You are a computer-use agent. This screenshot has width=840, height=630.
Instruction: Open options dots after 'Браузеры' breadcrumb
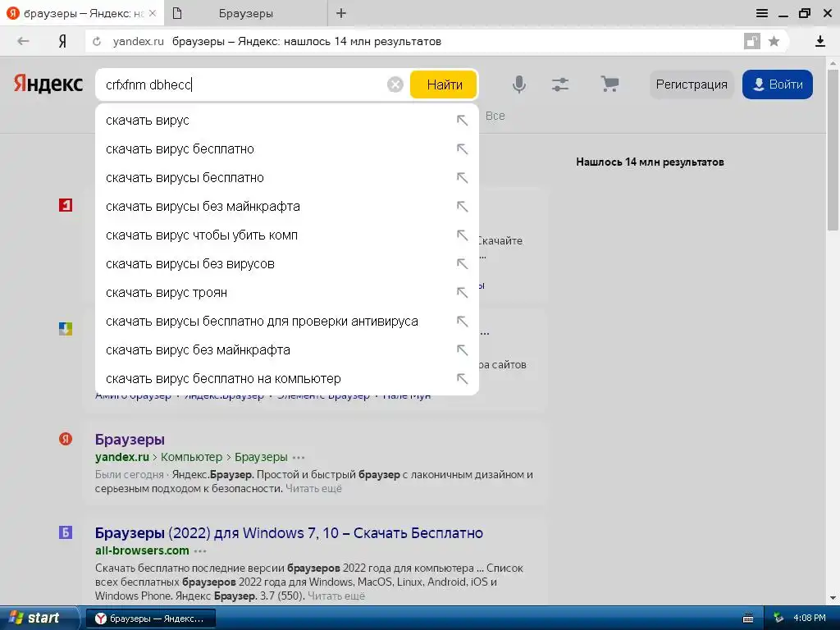299,458
